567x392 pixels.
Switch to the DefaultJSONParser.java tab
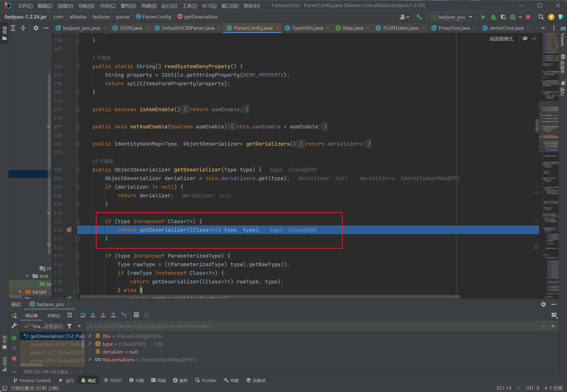pos(188,28)
